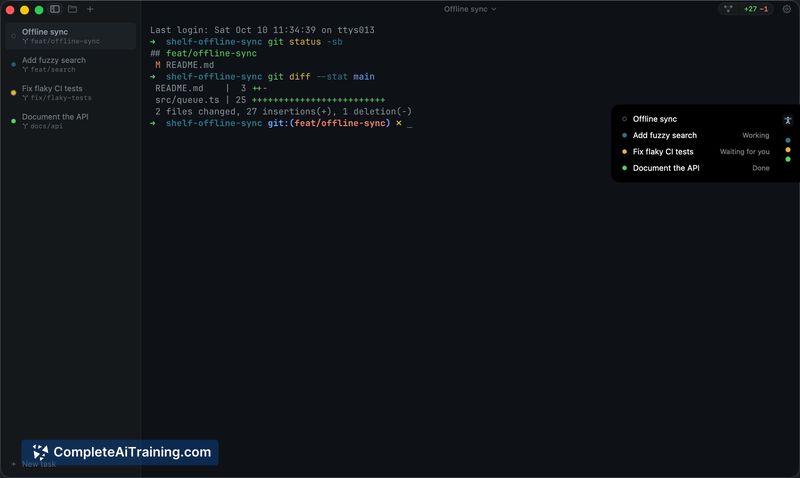Click the pin icon on floating panel
800x478 pixels.
coord(788,120)
